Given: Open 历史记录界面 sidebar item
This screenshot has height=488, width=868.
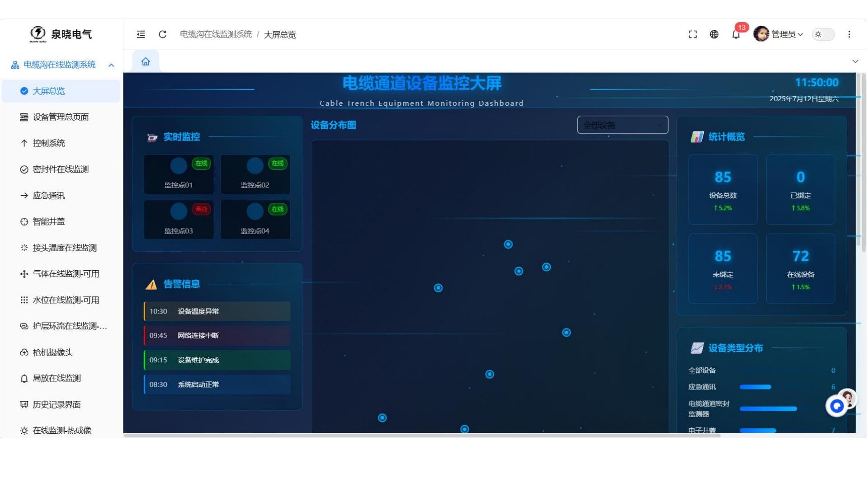Looking at the screenshot, I should point(61,405).
